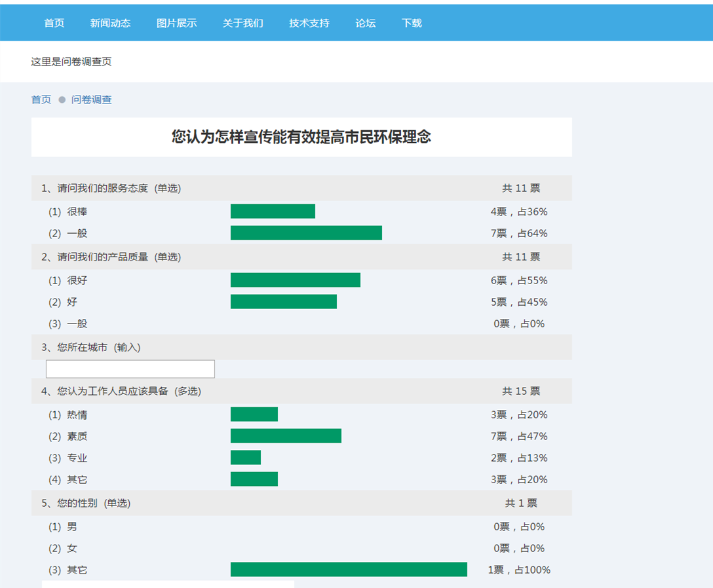The image size is (713, 588).
Task: Visit the 论坛 navigation item
Action: [x=366, y=23]
